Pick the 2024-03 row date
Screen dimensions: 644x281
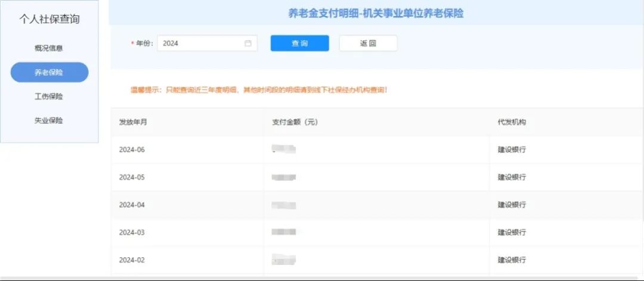pos(132,232)
